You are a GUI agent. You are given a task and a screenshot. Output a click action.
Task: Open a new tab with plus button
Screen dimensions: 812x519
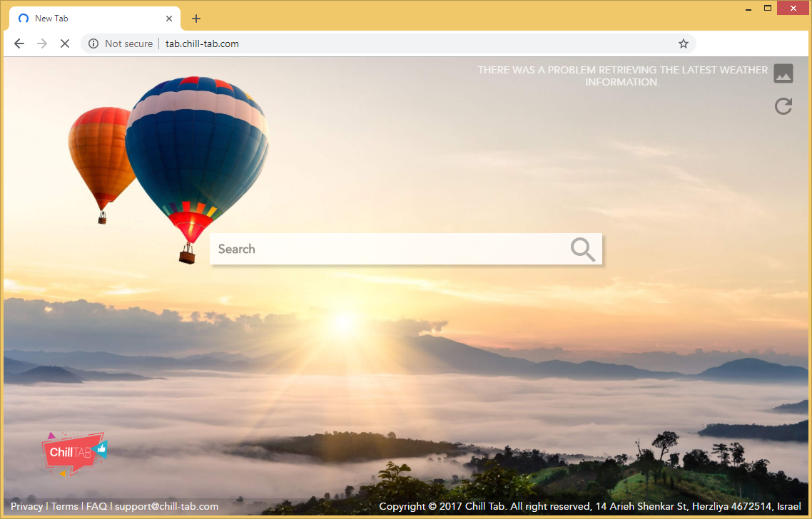coord(196,19)
